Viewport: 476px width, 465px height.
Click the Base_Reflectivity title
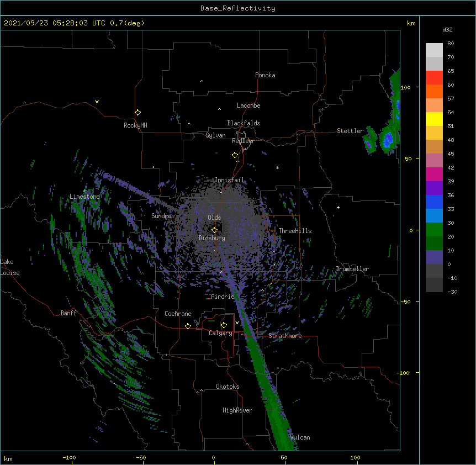coord(238,8)
